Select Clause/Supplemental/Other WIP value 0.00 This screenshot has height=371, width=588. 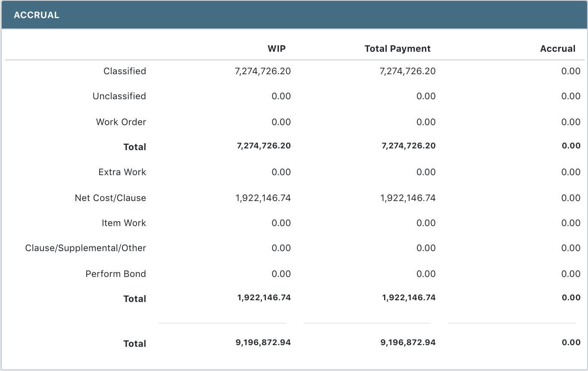click(x=281, y=248)
